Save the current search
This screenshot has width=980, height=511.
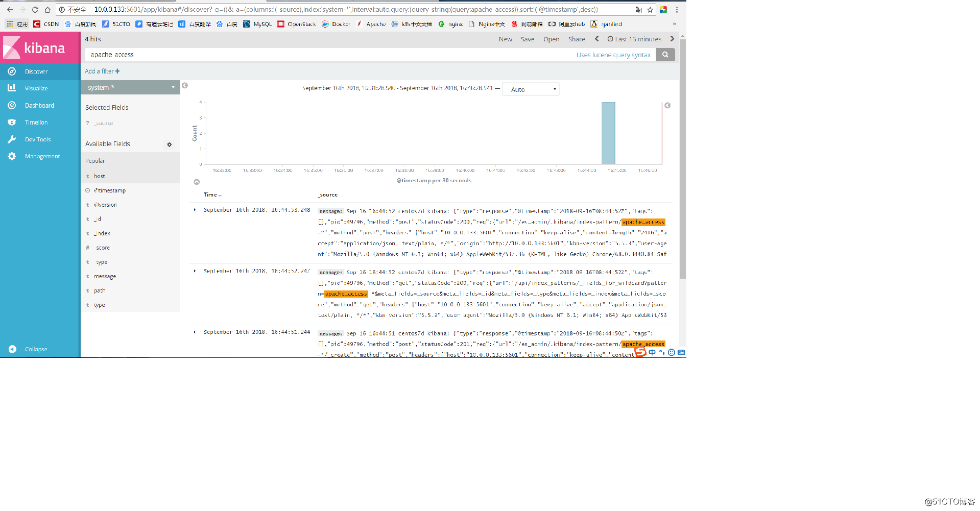(x=528, y=39)
